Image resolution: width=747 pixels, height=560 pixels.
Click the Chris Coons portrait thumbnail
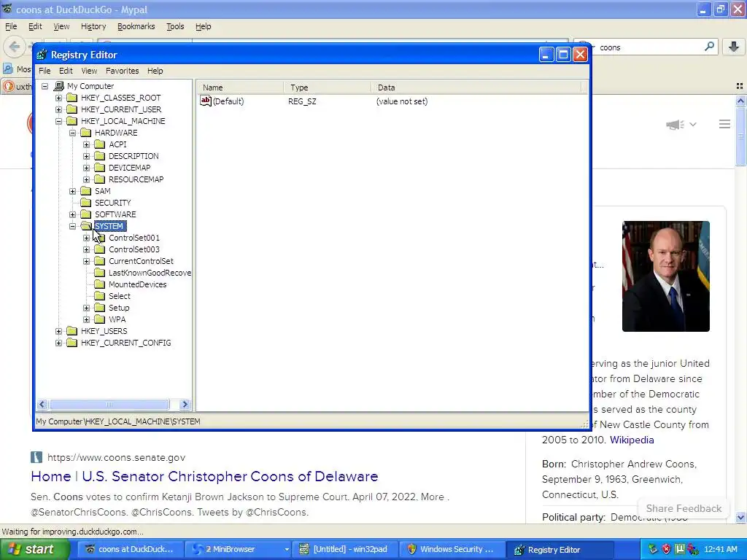(665, 276)
